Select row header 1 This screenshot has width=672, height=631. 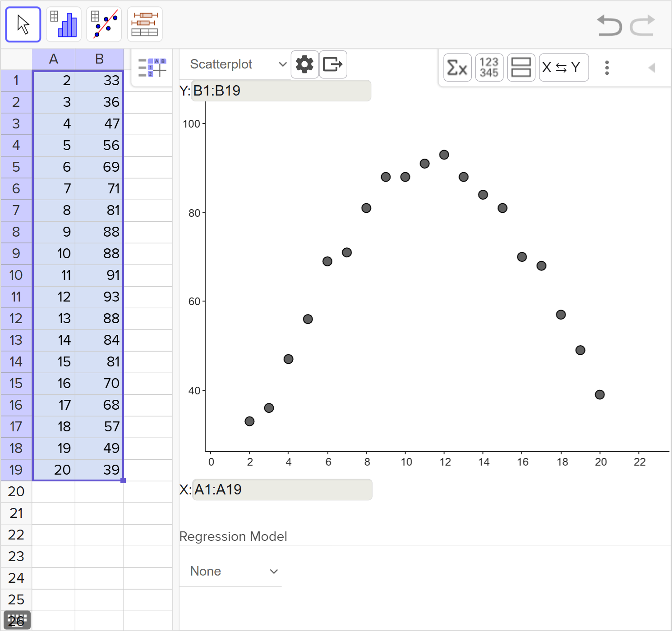[16, 81]
